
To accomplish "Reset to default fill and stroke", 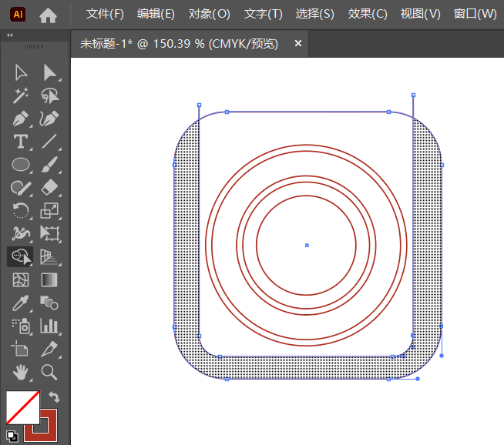I will pos(12,436).
